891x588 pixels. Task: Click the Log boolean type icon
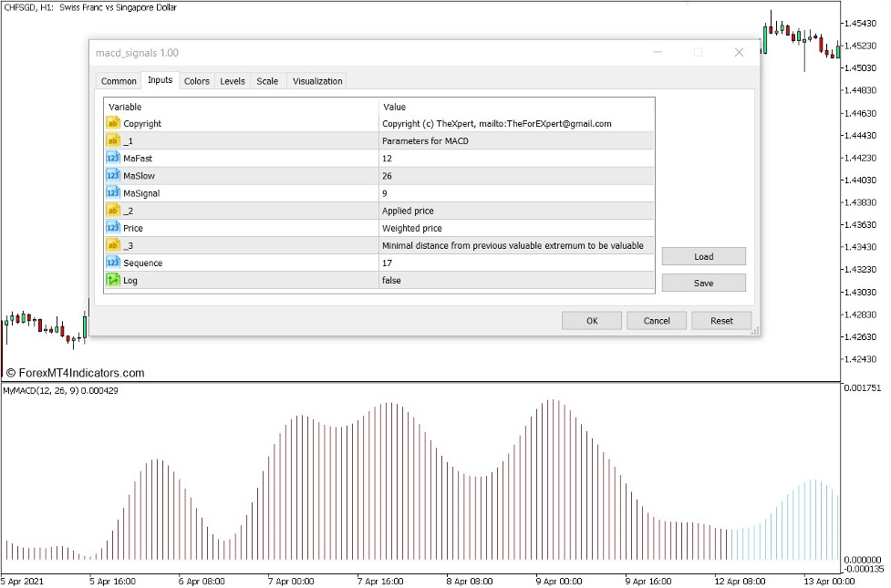click(x=113, y=280)
